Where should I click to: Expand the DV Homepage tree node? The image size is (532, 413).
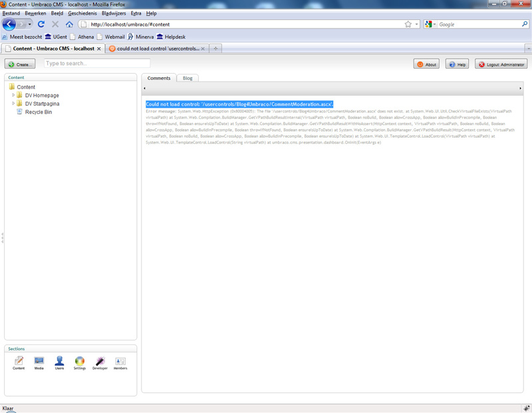coord(13,95)
